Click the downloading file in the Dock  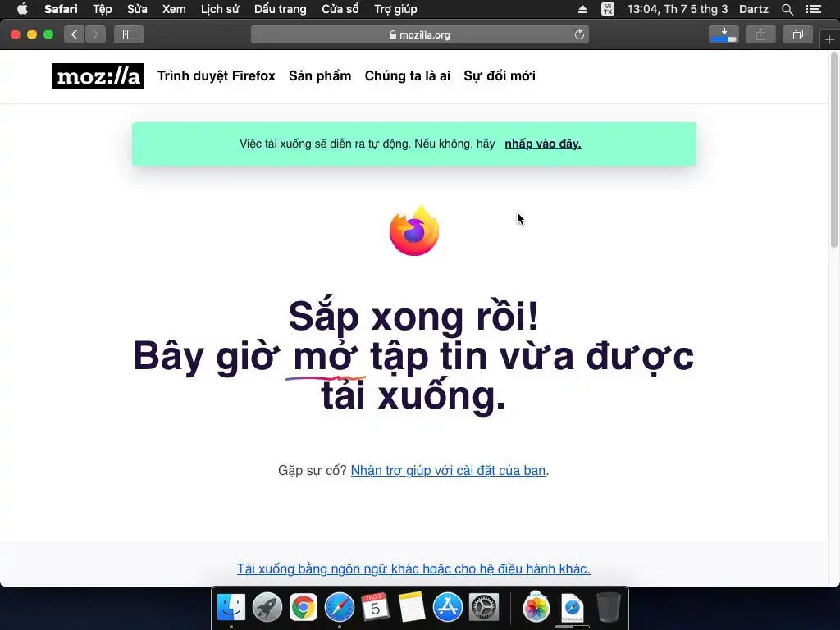572,609
